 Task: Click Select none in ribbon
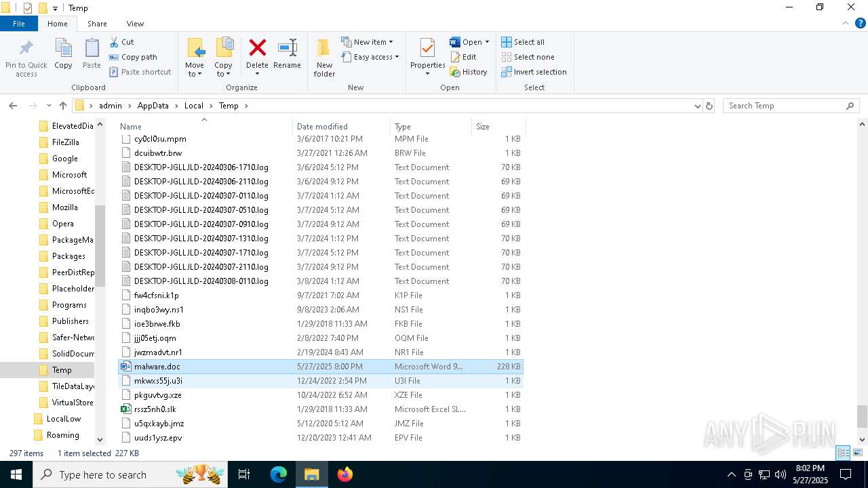coord(528,57)
